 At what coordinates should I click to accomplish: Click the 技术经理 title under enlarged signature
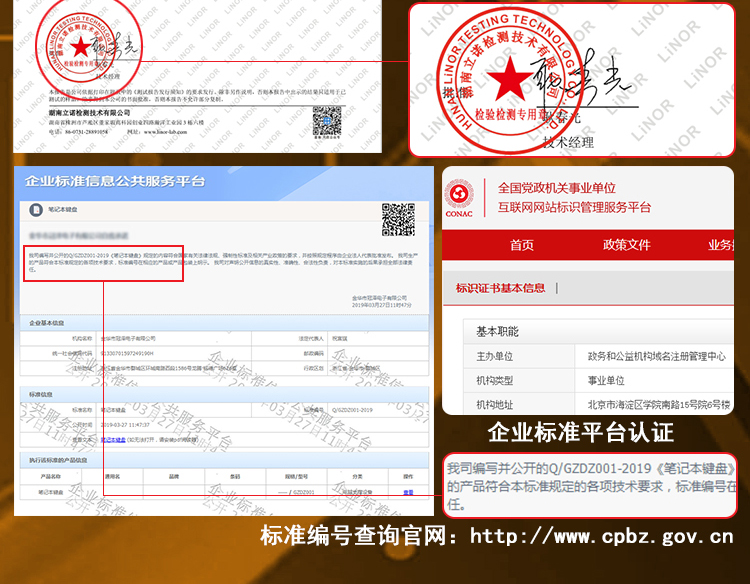(568, 142)
